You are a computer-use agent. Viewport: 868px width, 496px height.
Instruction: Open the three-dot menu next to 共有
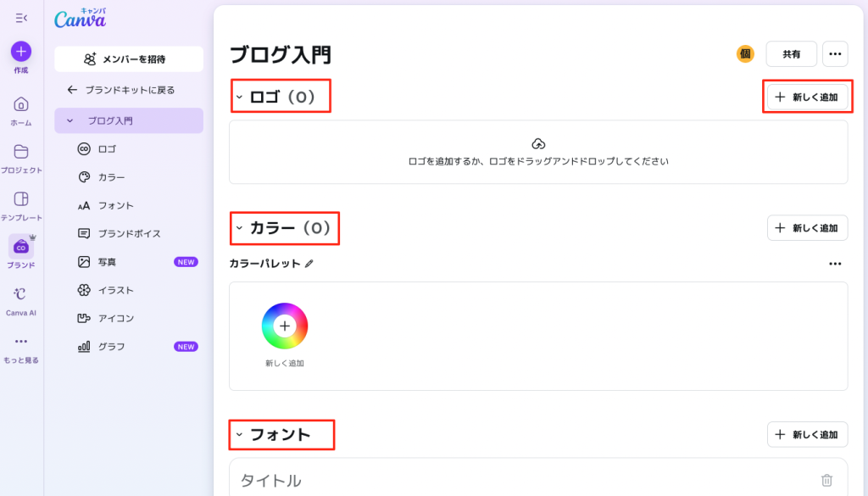click(x=835, y=54)
